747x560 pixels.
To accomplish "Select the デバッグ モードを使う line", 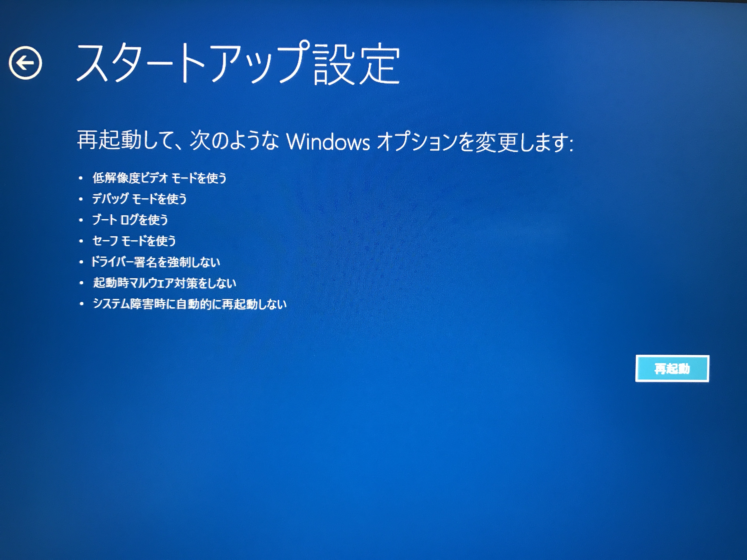I will coord(140,199).
